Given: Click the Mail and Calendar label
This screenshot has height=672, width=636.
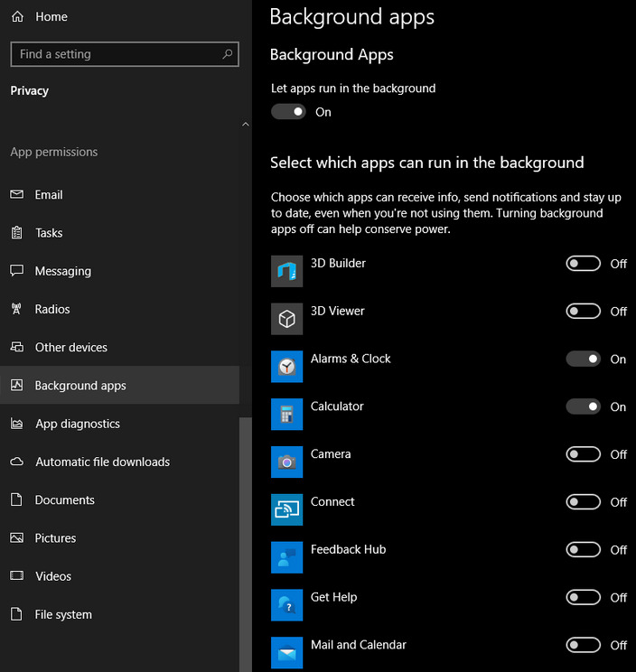Looking at the screenshot, I should [x=359, y=645].
